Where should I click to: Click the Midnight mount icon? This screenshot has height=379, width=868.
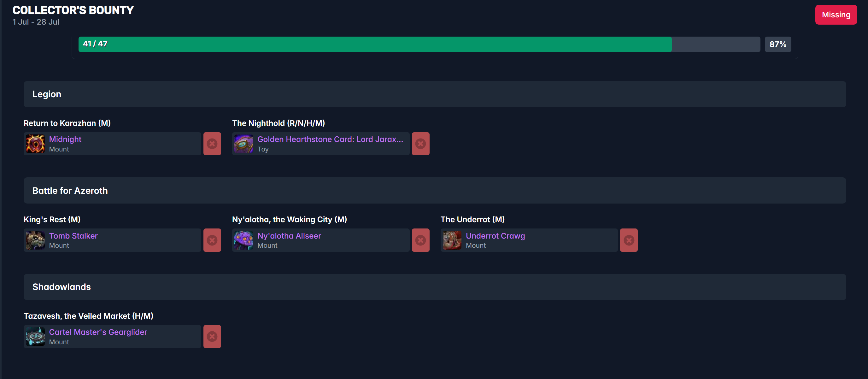tap(35, 144)
